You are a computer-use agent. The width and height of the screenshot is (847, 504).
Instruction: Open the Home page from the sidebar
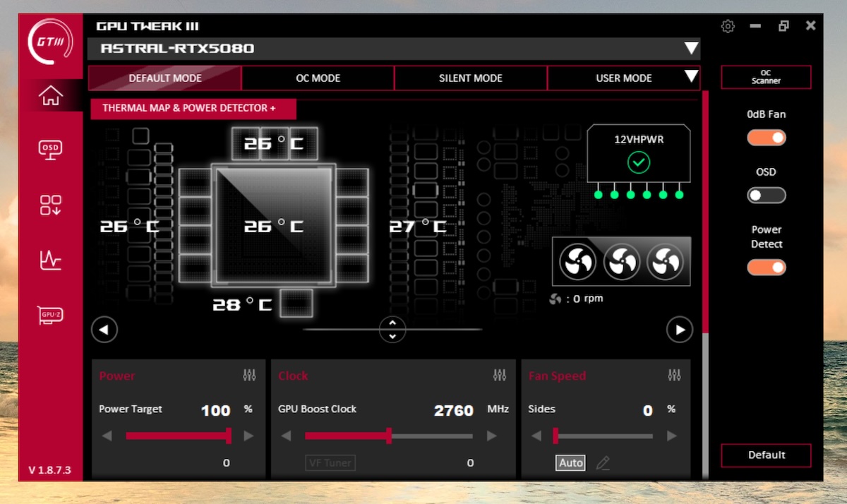(x=51, y=95)
